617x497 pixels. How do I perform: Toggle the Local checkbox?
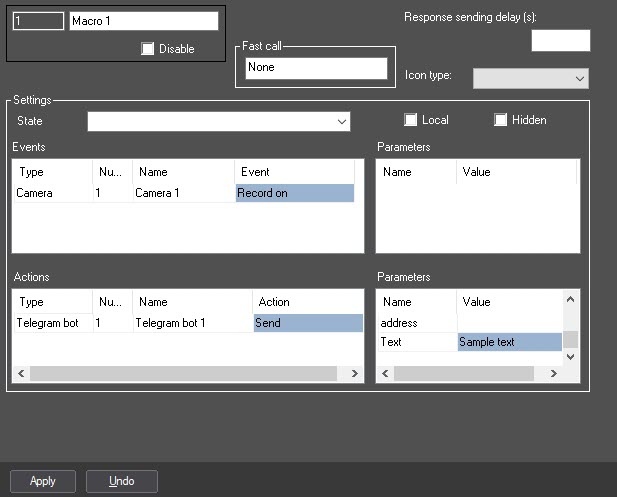410,120
